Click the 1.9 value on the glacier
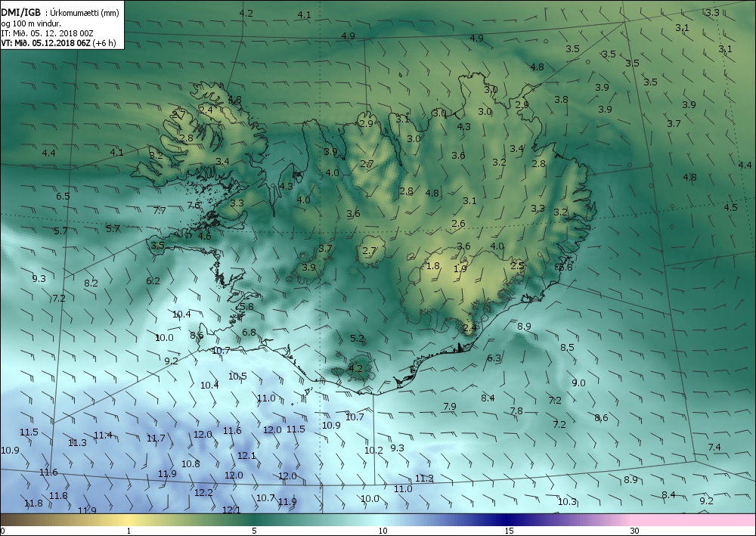756x536 pixels. pos(460,269)
